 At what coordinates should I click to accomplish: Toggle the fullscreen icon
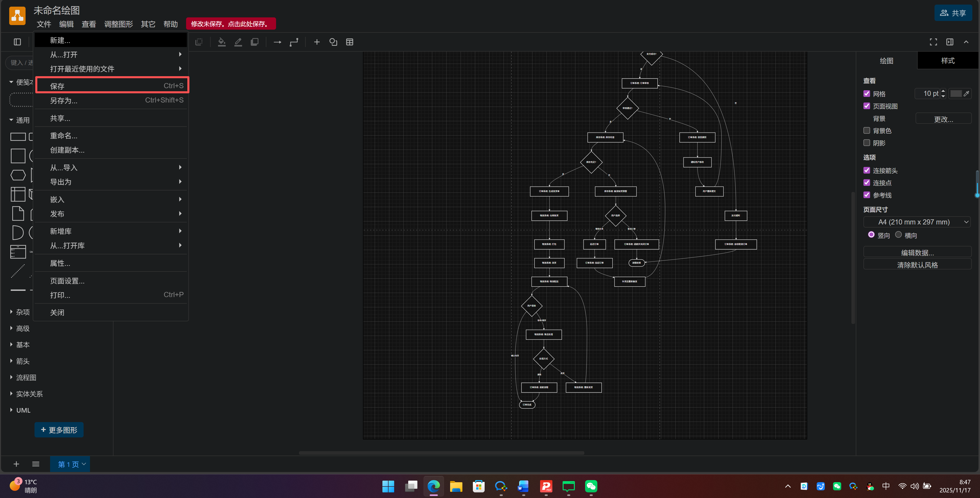coord(933,42)
